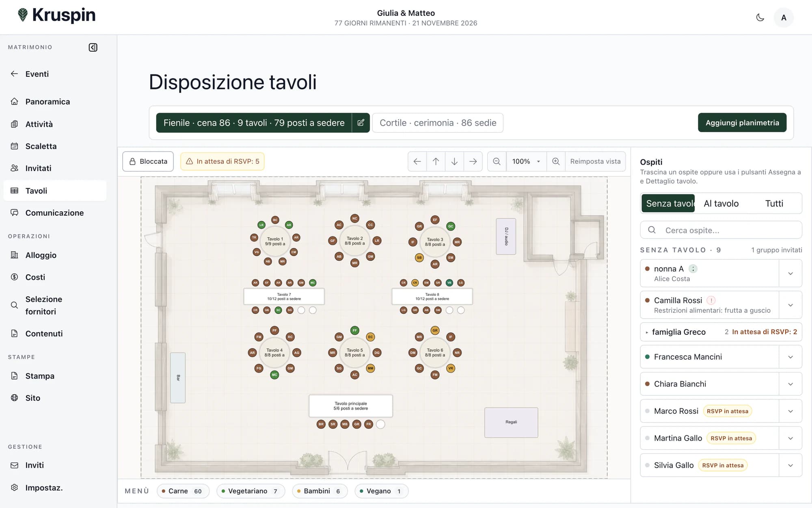Click Carne 60 menu chip
The height and width of the screenshot is (508, 812).
click(183, 491)
